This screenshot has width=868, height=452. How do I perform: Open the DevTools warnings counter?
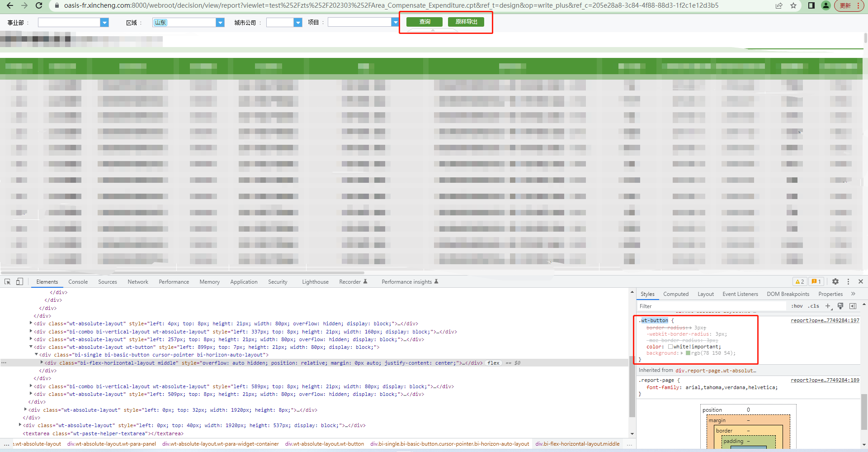[800, 281]
